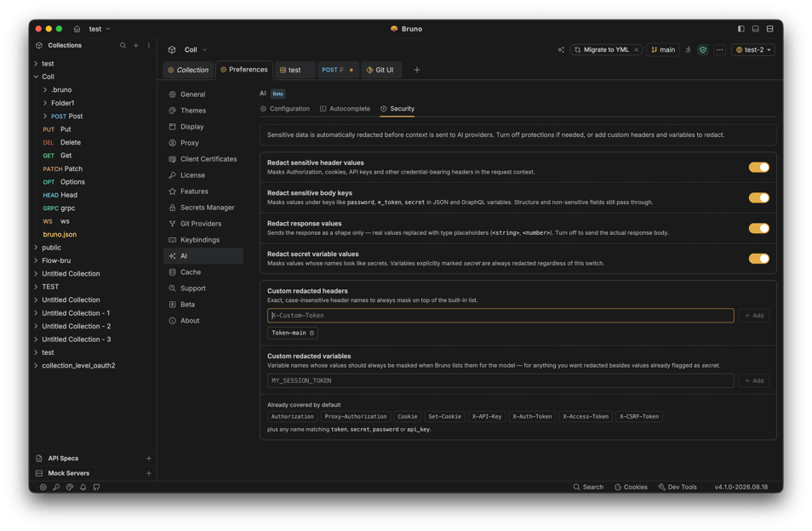Open the Cache preferences section
This screenshot has width=812, height=531.
pos(203,272)
